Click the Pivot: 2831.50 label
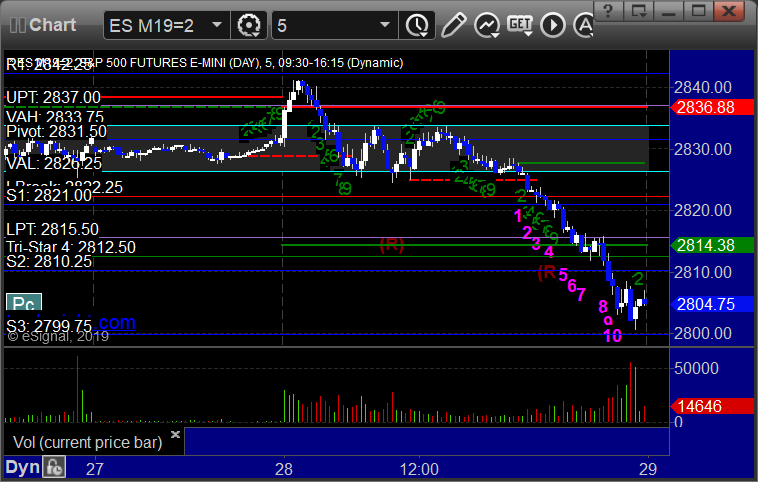The image size is (758, 482). (x=56, y=131)
